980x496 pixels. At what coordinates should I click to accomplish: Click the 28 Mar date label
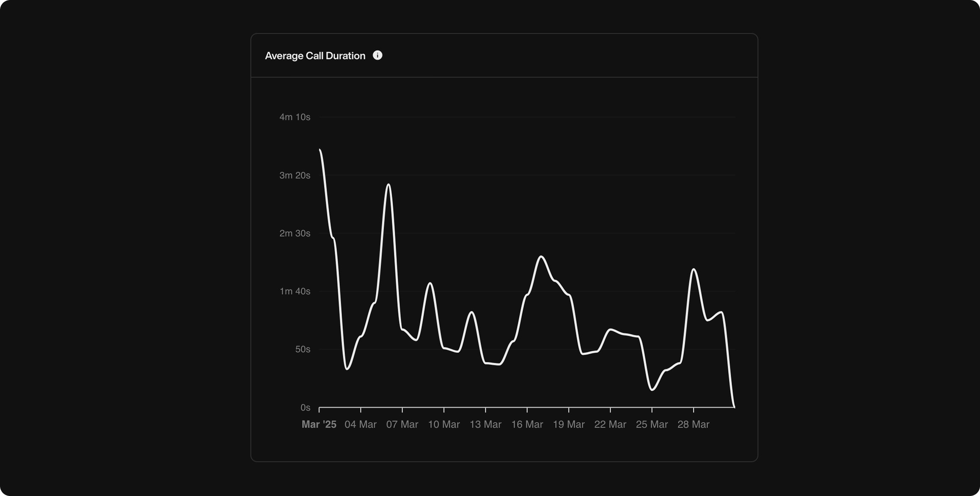(x=694, y=424)
